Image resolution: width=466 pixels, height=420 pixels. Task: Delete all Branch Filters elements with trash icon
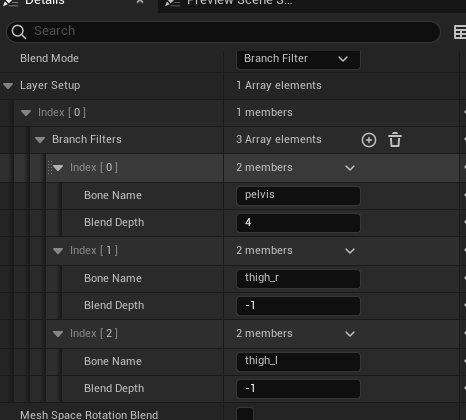pyautogui.click(x=395, y=140)
